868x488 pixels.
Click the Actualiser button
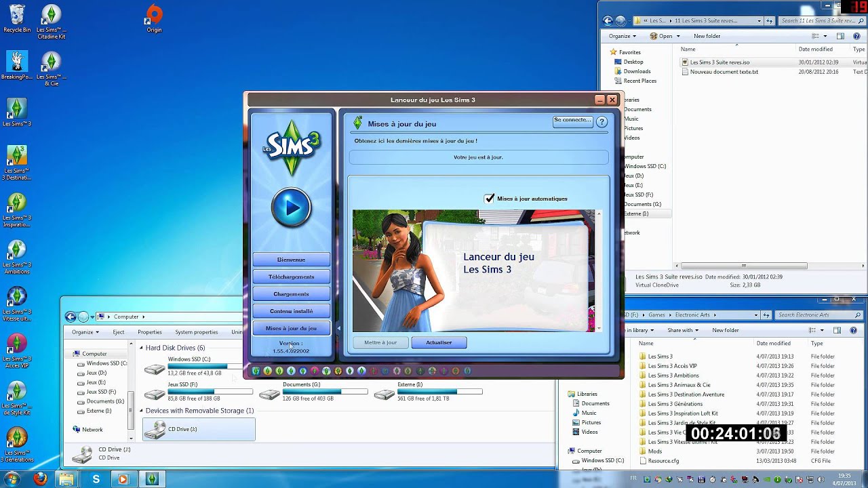pos(439,342)
